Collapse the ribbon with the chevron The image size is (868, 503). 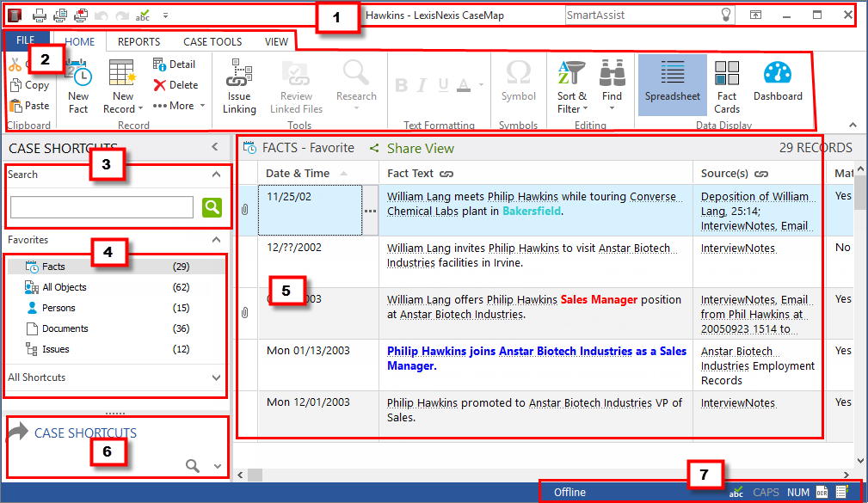pos(853,125)
